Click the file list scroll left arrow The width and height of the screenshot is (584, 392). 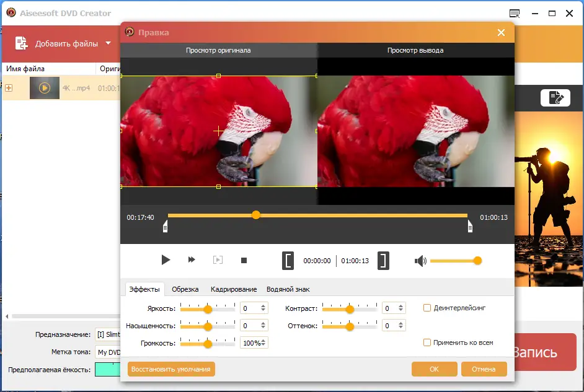point(7,316)
